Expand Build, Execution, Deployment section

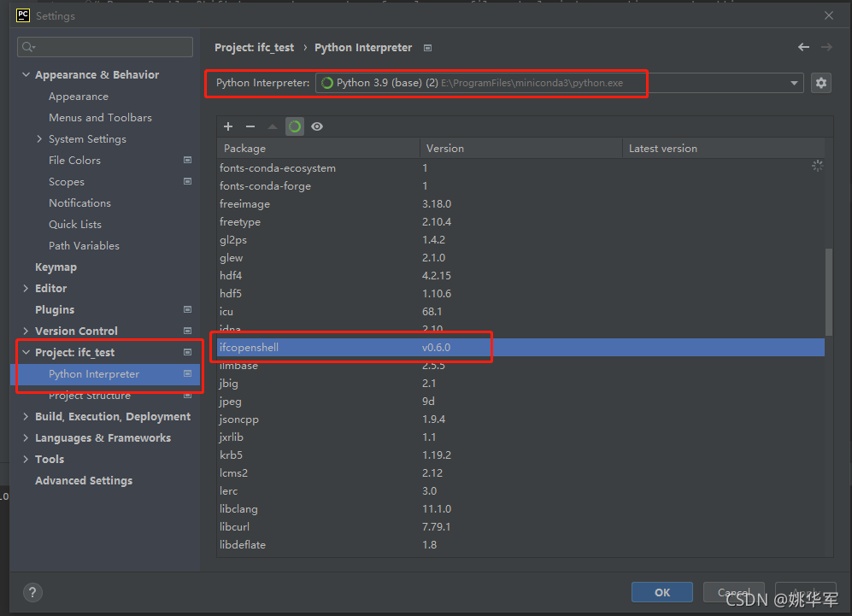click(26, 417)
